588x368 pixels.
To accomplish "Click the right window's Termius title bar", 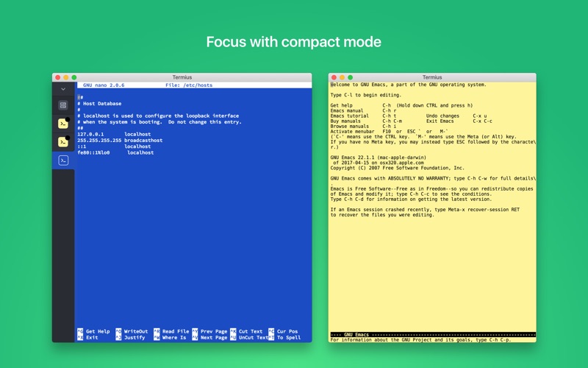I will pos(432,77).
